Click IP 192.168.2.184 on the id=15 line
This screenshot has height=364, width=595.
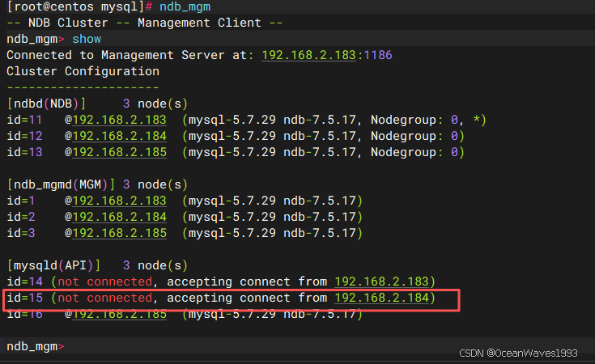[381, 298]
